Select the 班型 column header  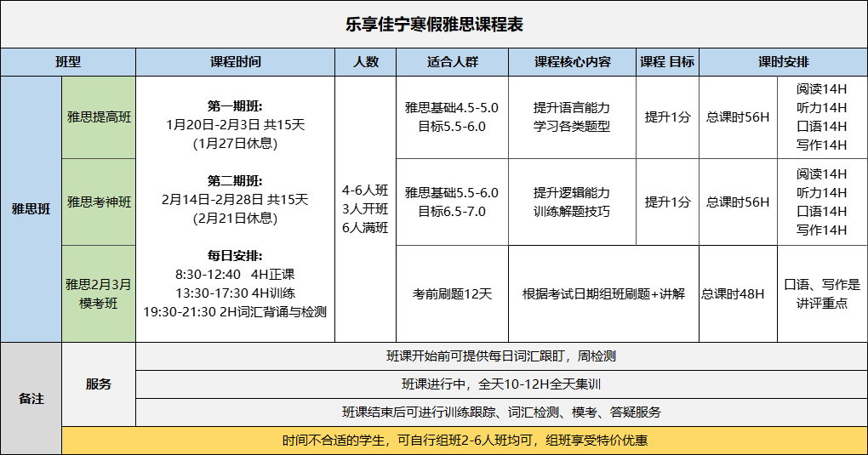(68, 62)
